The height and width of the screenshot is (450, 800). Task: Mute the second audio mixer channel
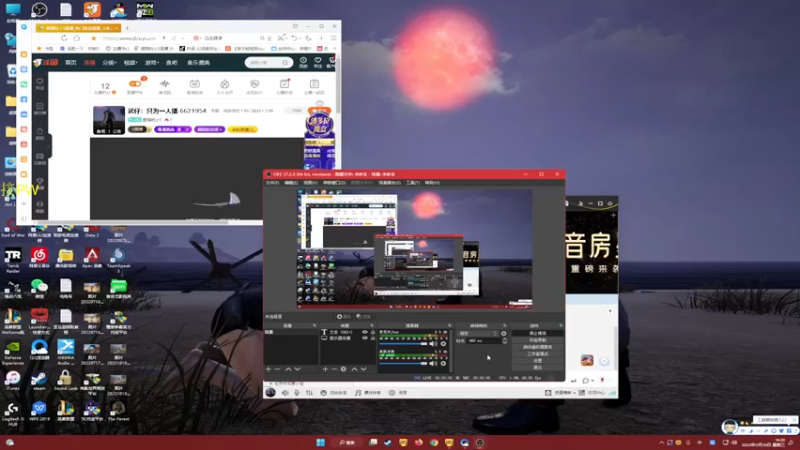(433, 363)
